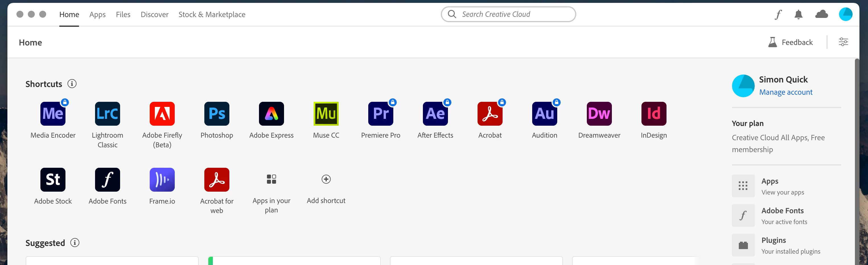Launch Photoshop from shortcuts
Image resolution: width=868 pixels, height=265 pixels.
click(217, 113)
